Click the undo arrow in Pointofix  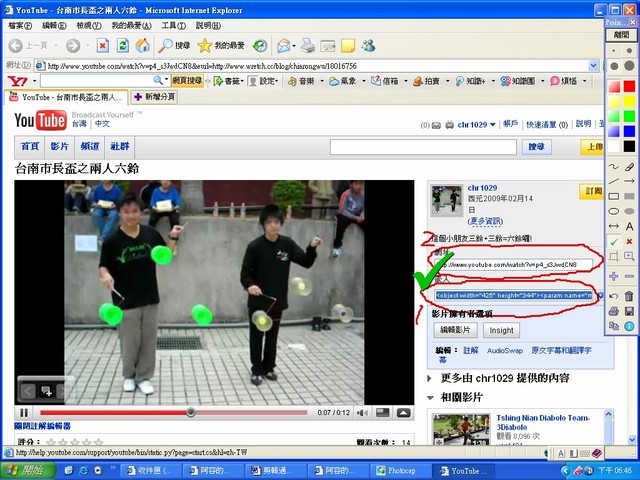click(x=614, y=296)
